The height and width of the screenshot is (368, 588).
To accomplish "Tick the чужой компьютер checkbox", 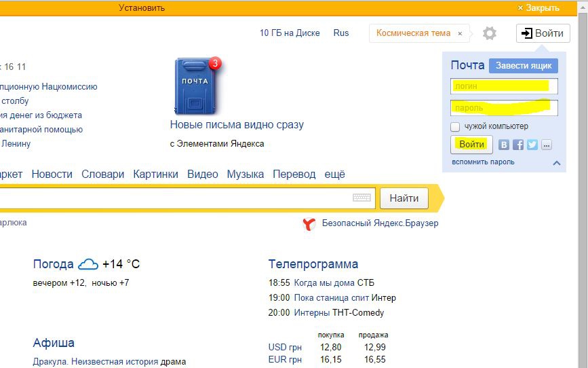I will point(455,126).
